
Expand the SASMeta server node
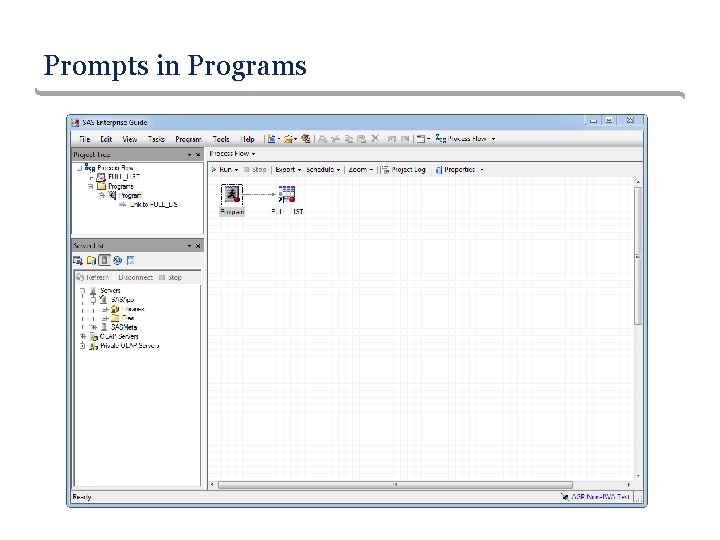pos(94,327)
